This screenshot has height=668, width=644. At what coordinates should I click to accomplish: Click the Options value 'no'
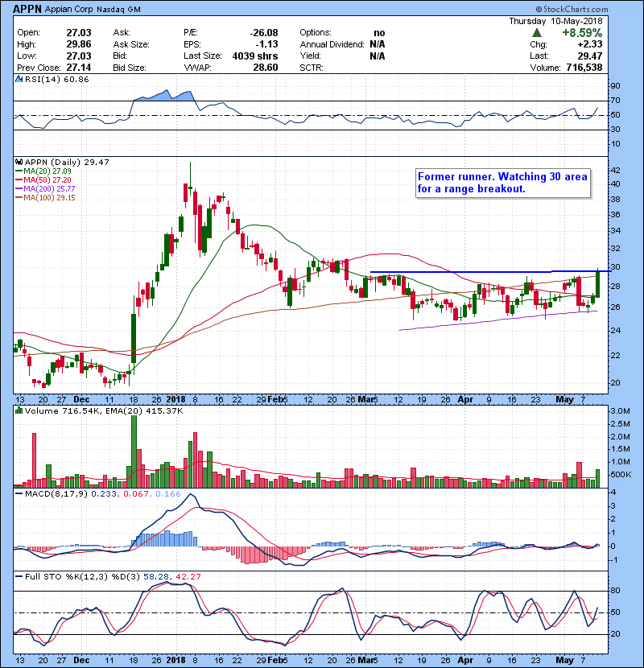pyautogui.click(x=379, y=33)
